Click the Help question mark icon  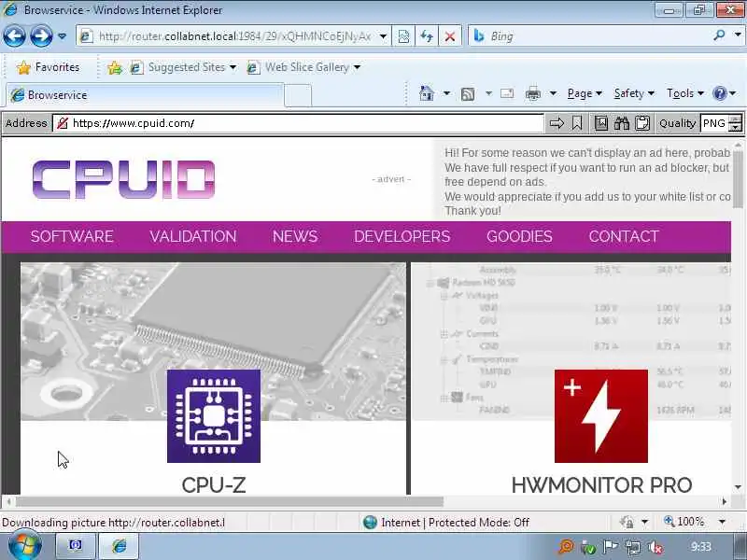pos(719,93)
